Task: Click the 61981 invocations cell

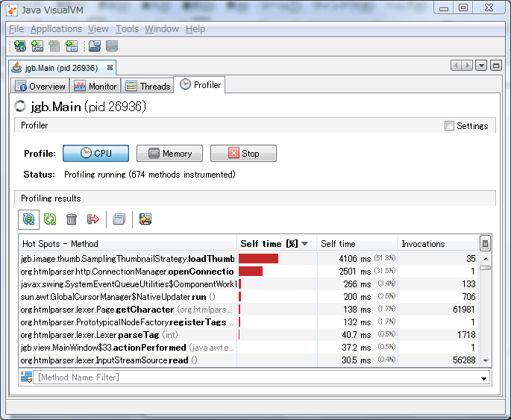Action: pyautogui.click(x=438, y=309)
